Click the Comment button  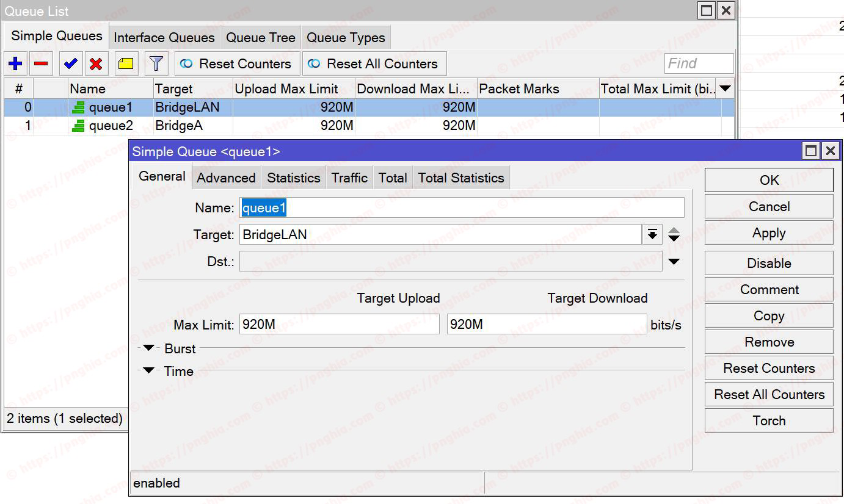[x=769, y=289]
